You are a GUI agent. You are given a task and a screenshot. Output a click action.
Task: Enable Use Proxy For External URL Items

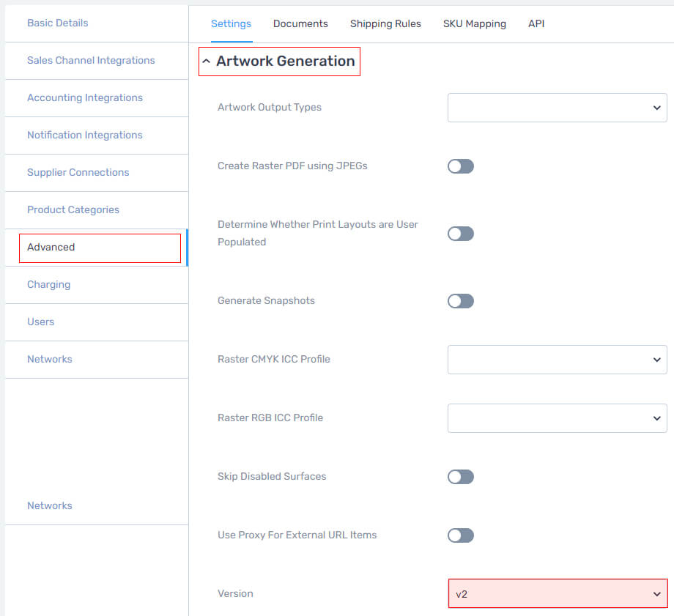tap(460, 535)
